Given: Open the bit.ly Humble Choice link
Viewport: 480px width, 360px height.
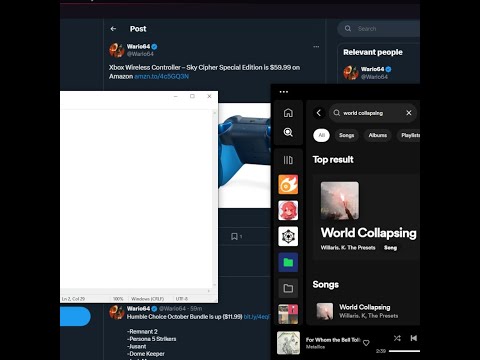Looking at the screenshot, I should 257,317.
